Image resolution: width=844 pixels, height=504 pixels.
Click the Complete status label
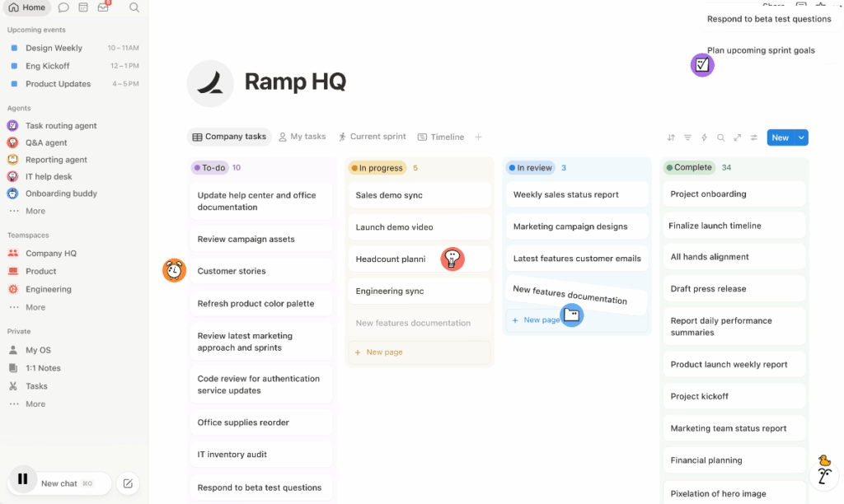[689, 167]
